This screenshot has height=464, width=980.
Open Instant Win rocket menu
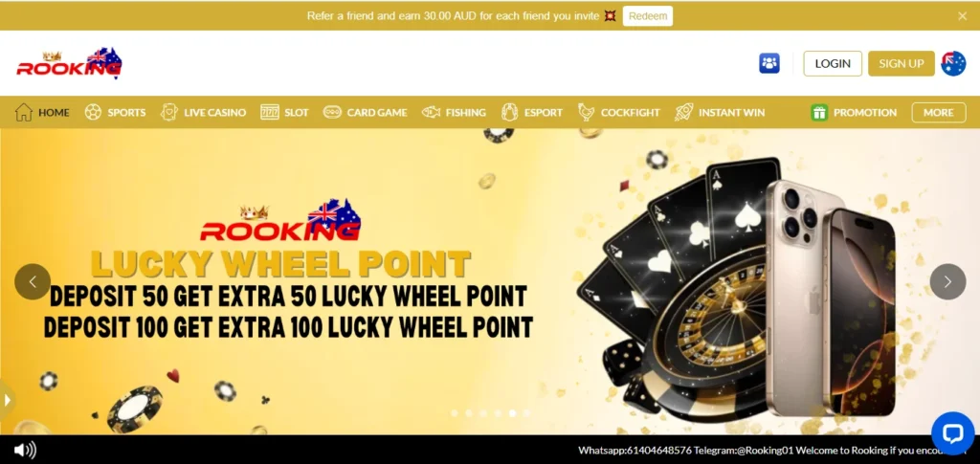click(x=720, y=112)
